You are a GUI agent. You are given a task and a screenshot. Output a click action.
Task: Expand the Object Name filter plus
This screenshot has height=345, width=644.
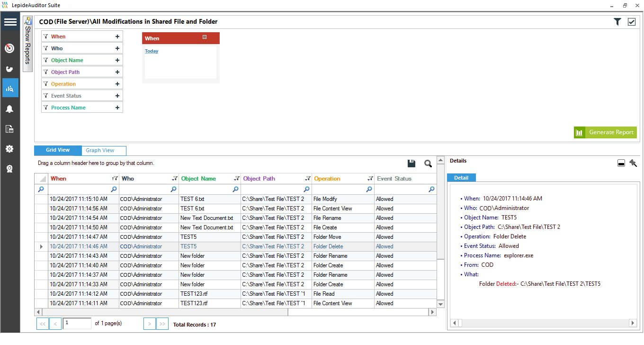click(117, 60)
